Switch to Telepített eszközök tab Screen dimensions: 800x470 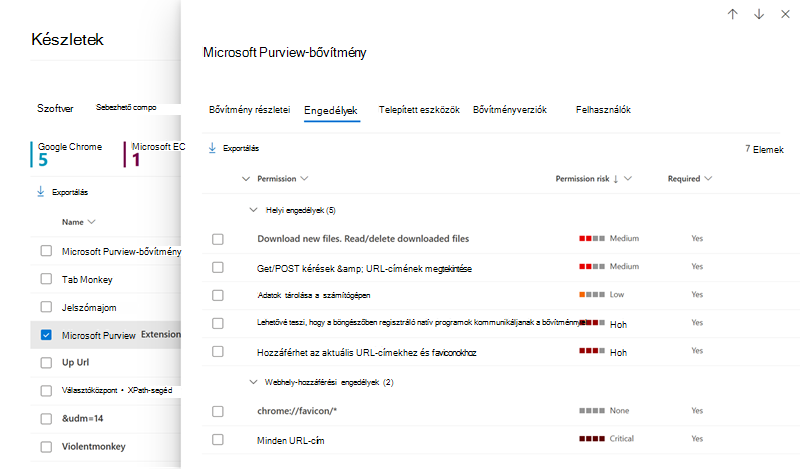tap(419, 110)
